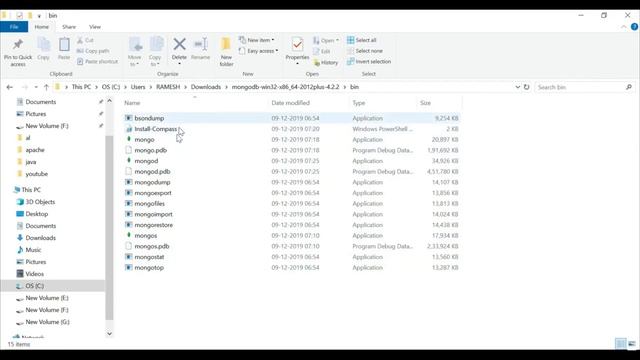Select This PC in navigation pane
Image resolution: width=640 pixels, height=360 pixels.
(31, 190)
